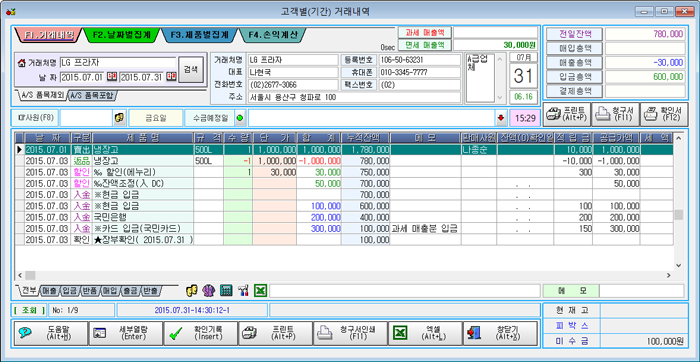The image size is (700, 362).
Task: Select the ★장부확인( 2015.07.31 ) row
Action: [x=344, y=240]
